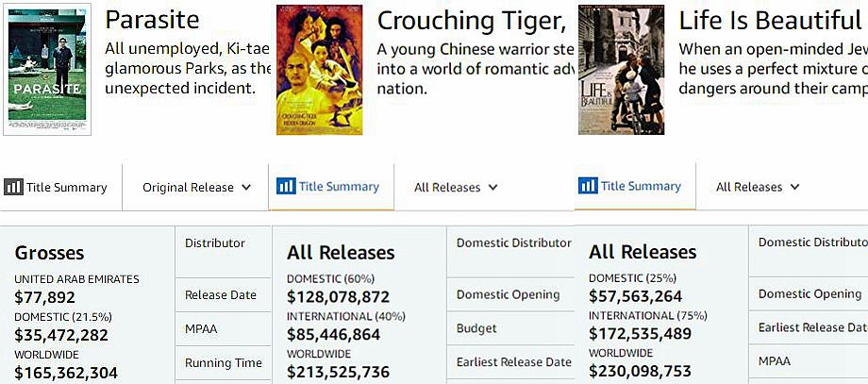Click the Budget row for Crouching Tiger
The height and width of the screenshot is (384, 868).
point(510,328)
